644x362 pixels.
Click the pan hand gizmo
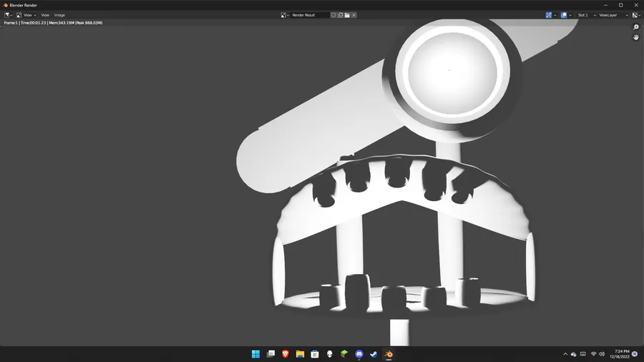(636, 37)
